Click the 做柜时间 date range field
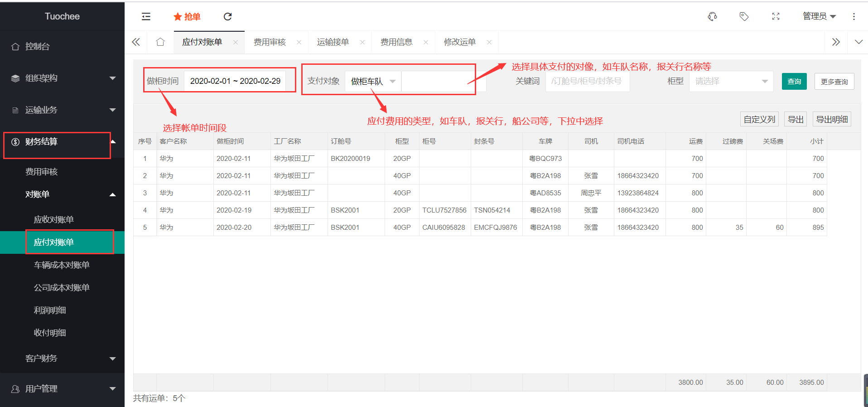Viewport: 868px width, 407px height. click(x=235, y=81)
